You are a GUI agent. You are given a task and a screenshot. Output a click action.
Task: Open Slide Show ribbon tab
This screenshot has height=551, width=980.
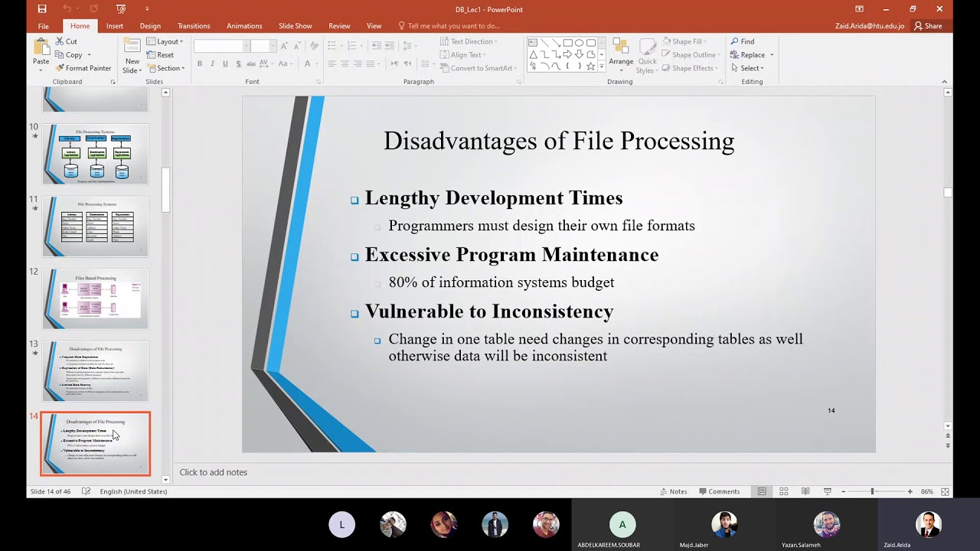pos(295,26)
